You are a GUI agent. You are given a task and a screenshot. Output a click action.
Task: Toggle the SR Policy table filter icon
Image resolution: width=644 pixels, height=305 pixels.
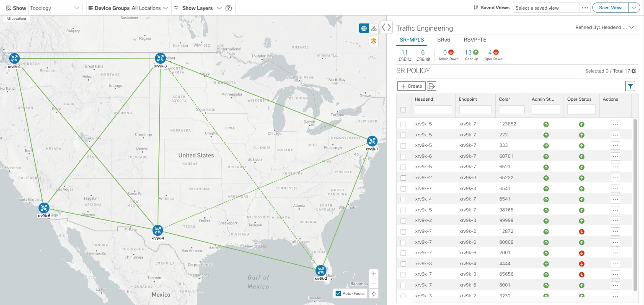[x=630, y=86]
